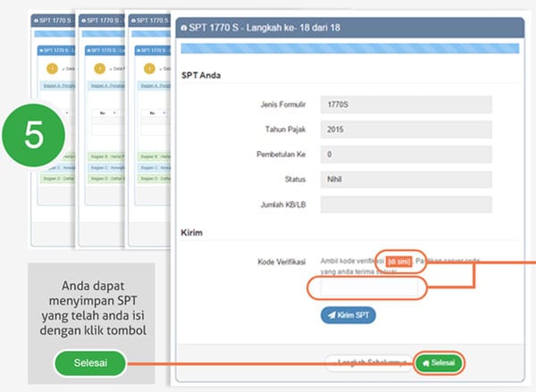Image resolution: width=536 pixels, height=392 pixels.
Task: Click the Jenis Formulir field showing 1770S
Action: click(x=406, y=104)
